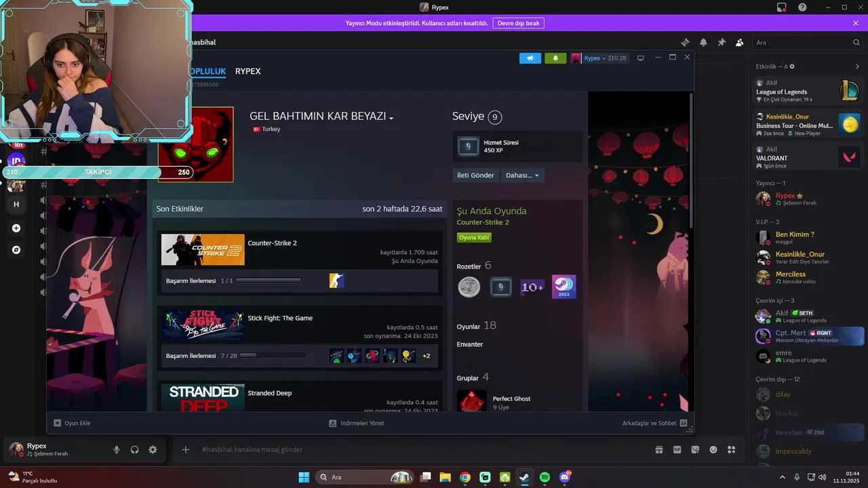Open Discord help question mark icon
This screenshot has height=488, width=868.
(x=802, y=7)
